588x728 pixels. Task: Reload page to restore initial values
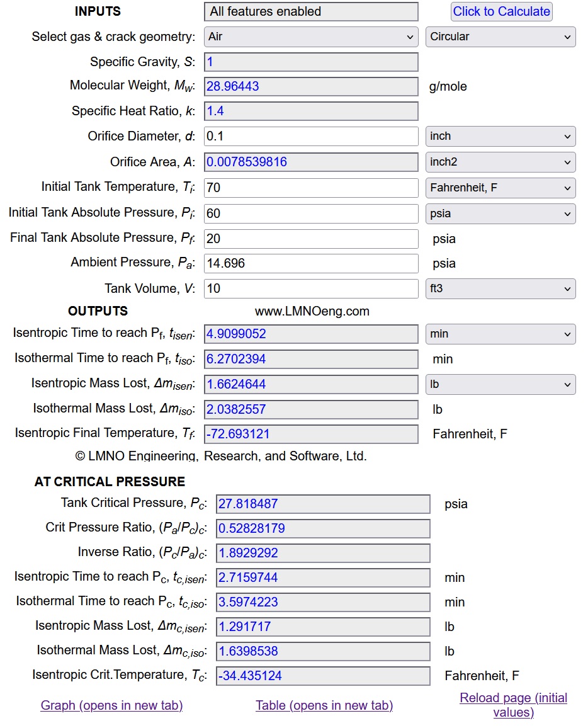coord(513,705)
